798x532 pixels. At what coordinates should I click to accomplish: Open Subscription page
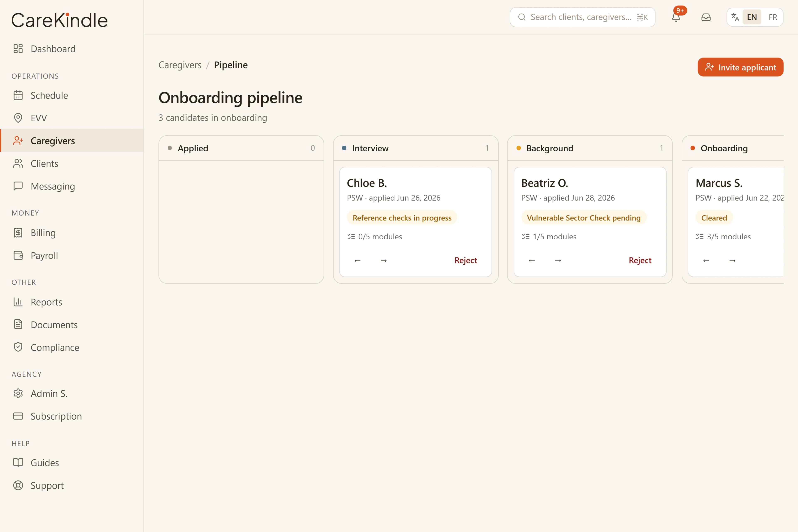[72, 416]
